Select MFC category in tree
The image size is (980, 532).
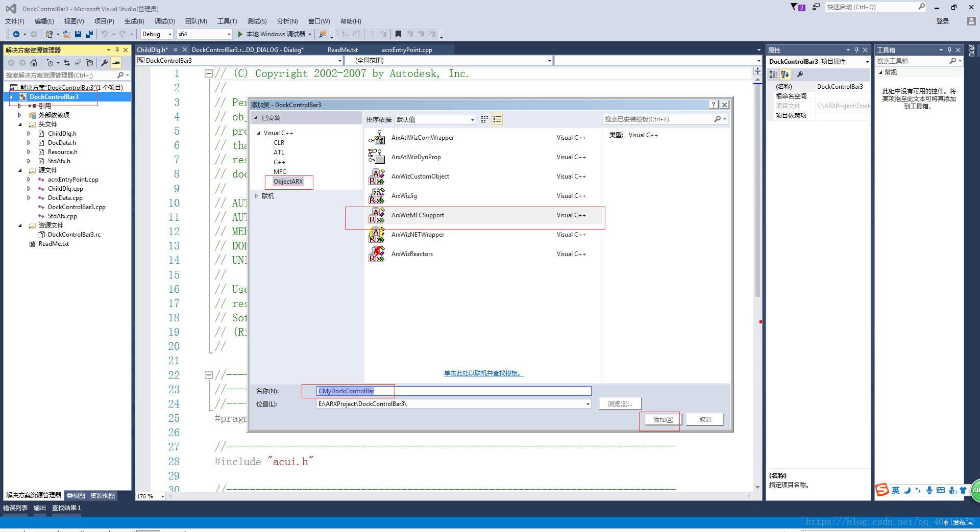pos(280,172)
